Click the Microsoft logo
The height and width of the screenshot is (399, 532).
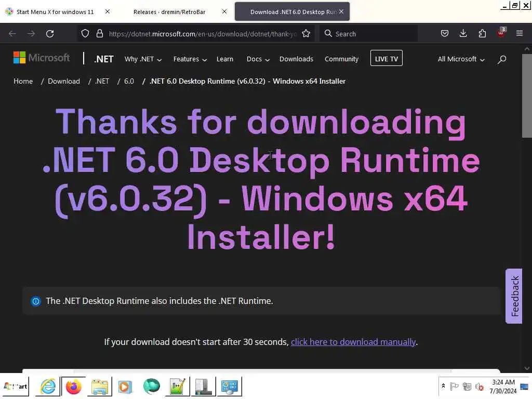(x=42, y=58)
